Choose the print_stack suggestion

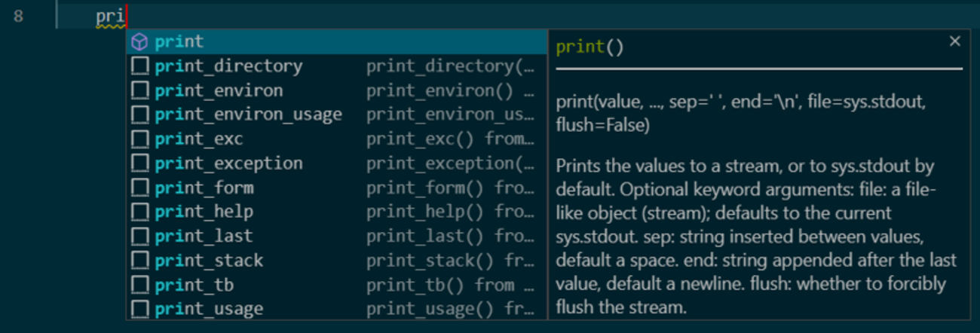209,261
